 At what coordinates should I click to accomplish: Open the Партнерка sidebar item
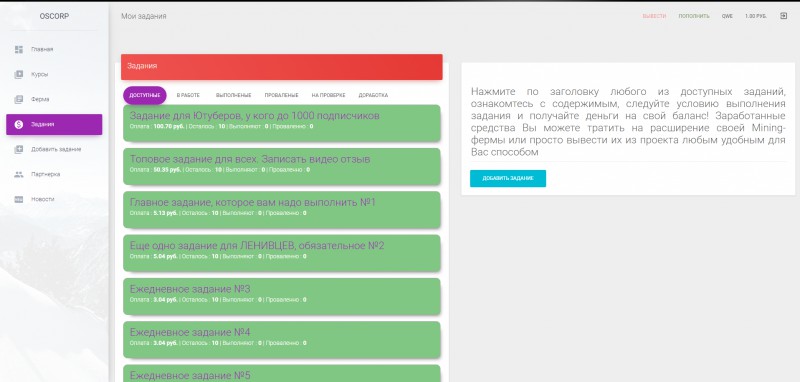click(54, 174)
